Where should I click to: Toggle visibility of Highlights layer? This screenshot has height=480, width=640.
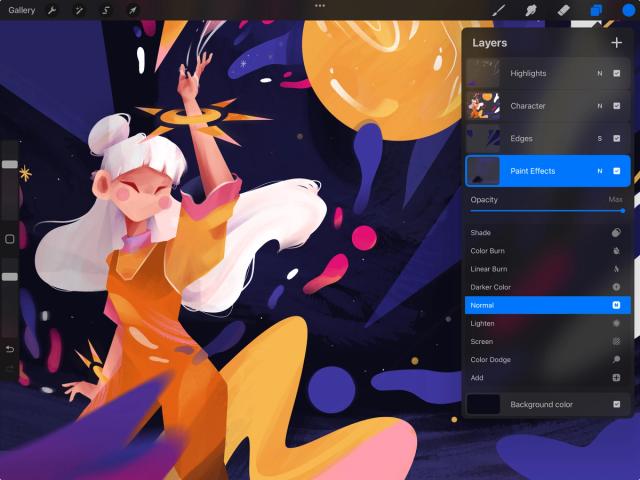pos(616,73)
